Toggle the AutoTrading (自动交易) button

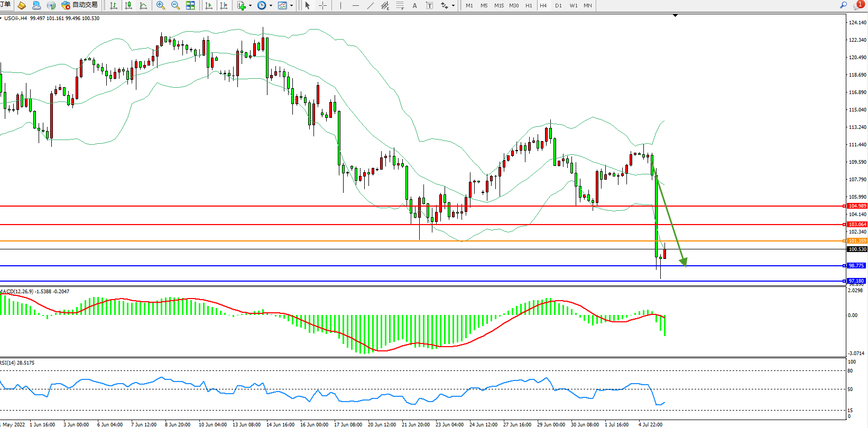click(x=80, y=5)
